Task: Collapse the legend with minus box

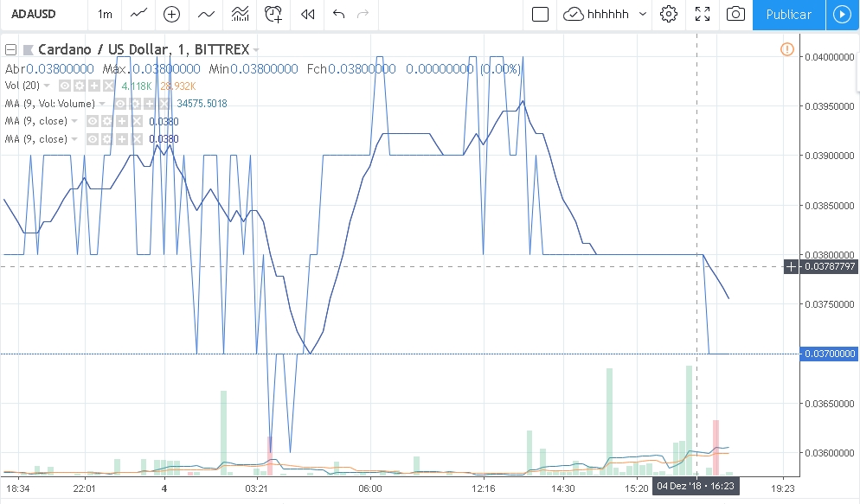Action: [11, 49]
